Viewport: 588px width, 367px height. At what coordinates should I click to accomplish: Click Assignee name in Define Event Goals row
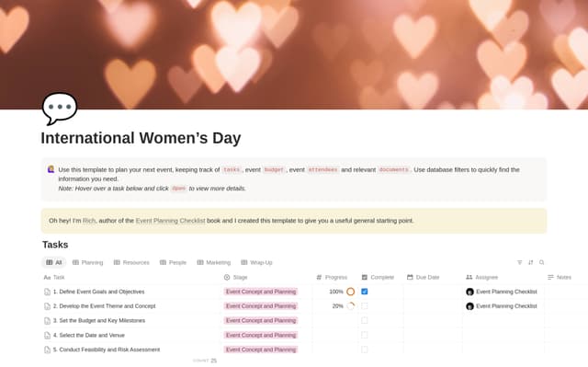(x=506, y=292)
